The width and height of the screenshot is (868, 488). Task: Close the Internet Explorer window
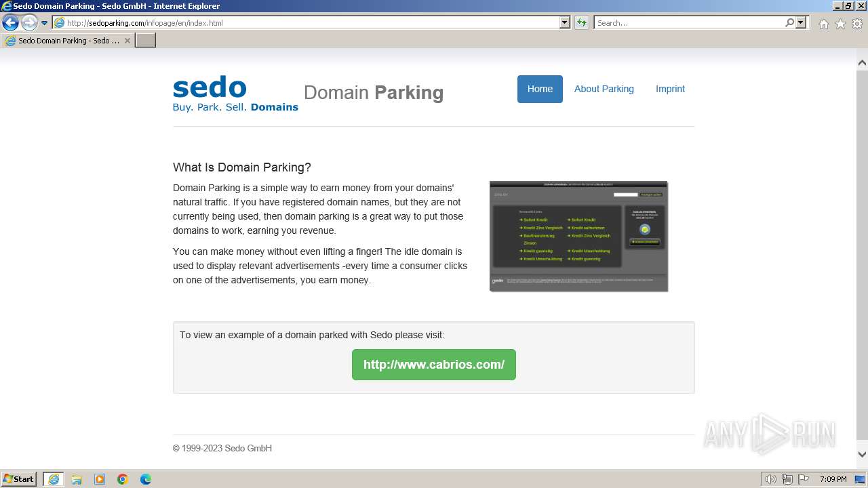(x=860, y=6)
